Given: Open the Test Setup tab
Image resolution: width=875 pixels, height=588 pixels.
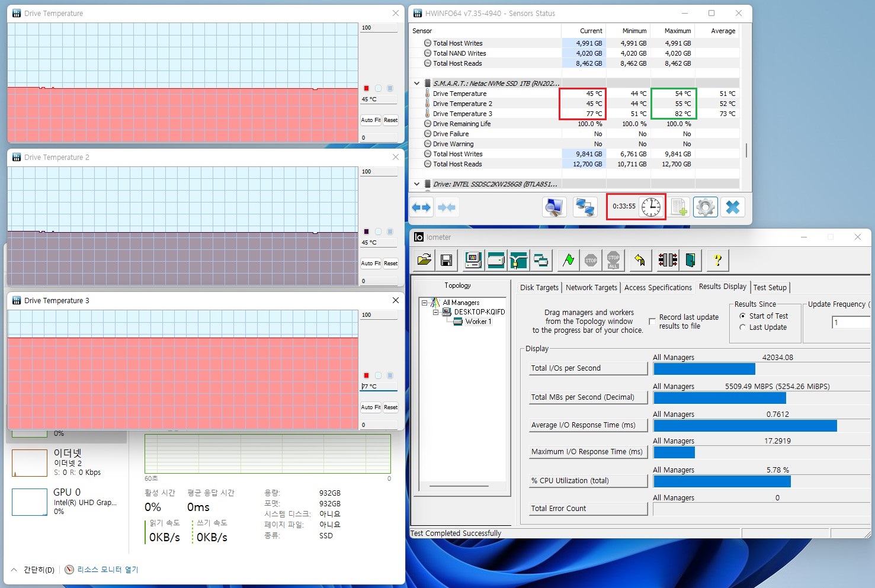Looking at the screenshot, I should click(770, 287).
